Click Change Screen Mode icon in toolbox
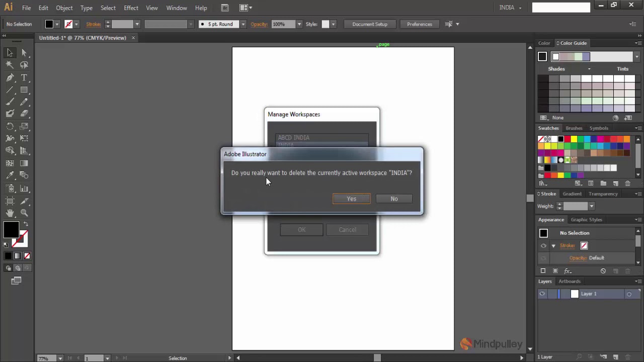The height and width of the screenshot is (362, 644). coord(16,281)
